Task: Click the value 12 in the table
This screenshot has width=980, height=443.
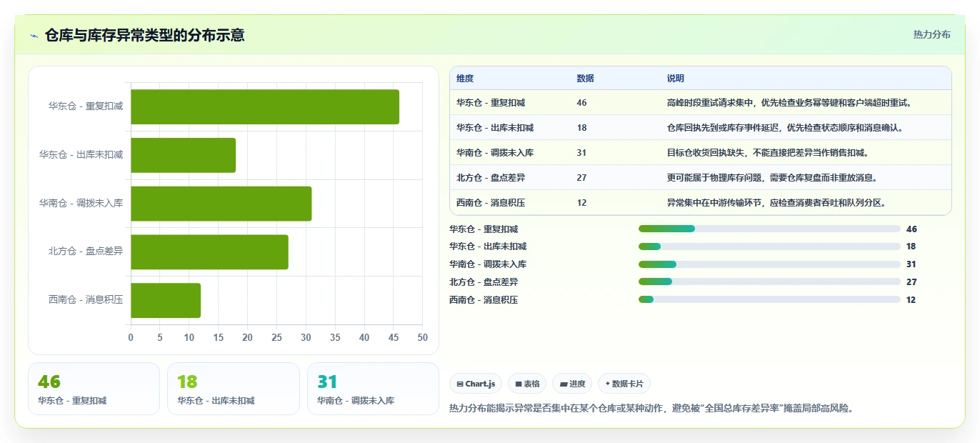Action: [581, 202]
